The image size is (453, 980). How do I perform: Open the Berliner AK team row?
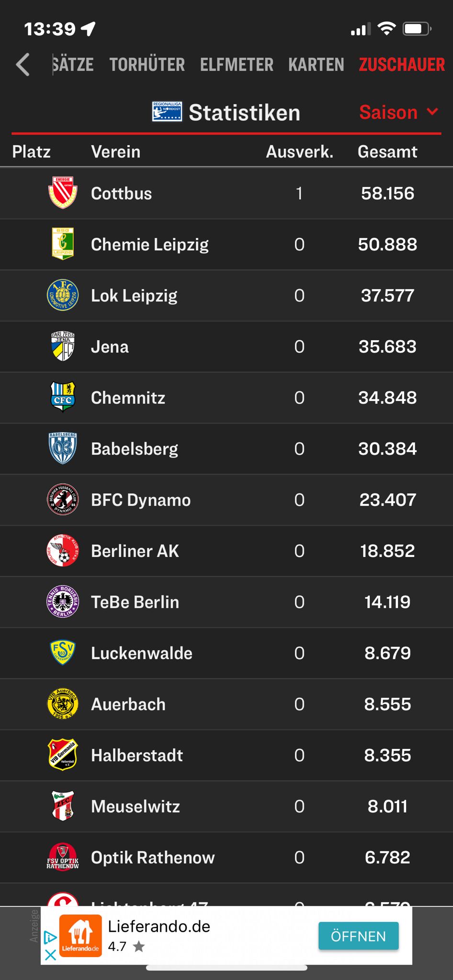tap(135, 551)
